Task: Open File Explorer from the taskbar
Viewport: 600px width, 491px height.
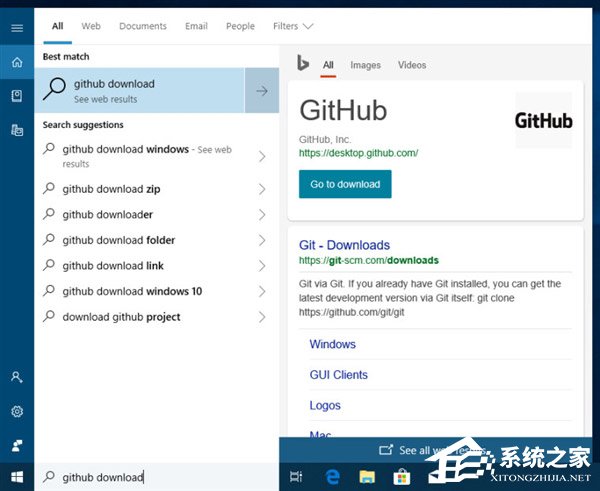Action: tap(367, 477)
